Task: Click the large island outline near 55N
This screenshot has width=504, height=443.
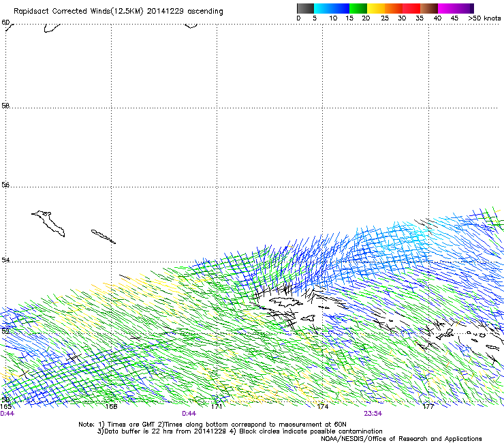Action: [48, 224]
